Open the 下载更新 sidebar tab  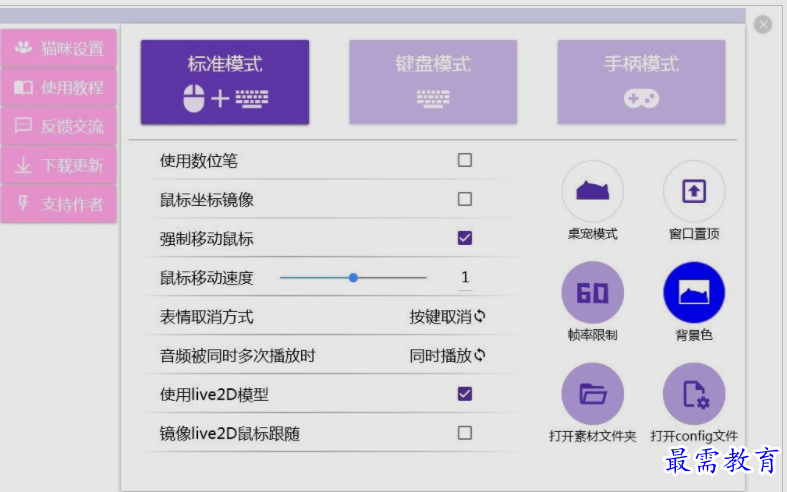[59, 165]
